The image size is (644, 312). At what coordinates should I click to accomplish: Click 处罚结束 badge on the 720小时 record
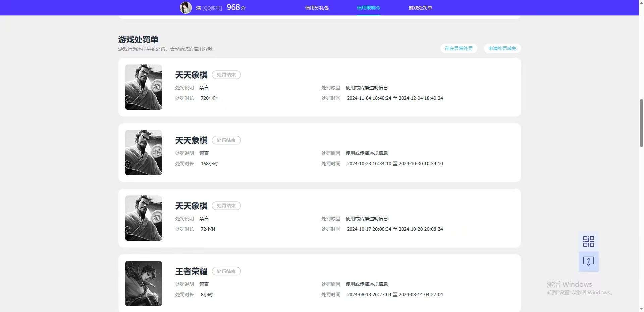[226, 75]
